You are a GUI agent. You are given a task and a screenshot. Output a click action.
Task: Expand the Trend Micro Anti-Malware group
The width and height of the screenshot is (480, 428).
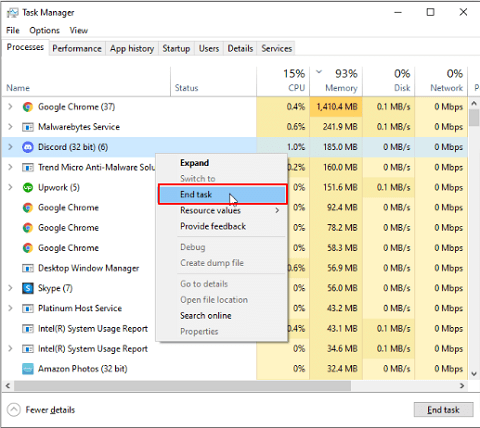pyautogui.click(x=10, y=167)
